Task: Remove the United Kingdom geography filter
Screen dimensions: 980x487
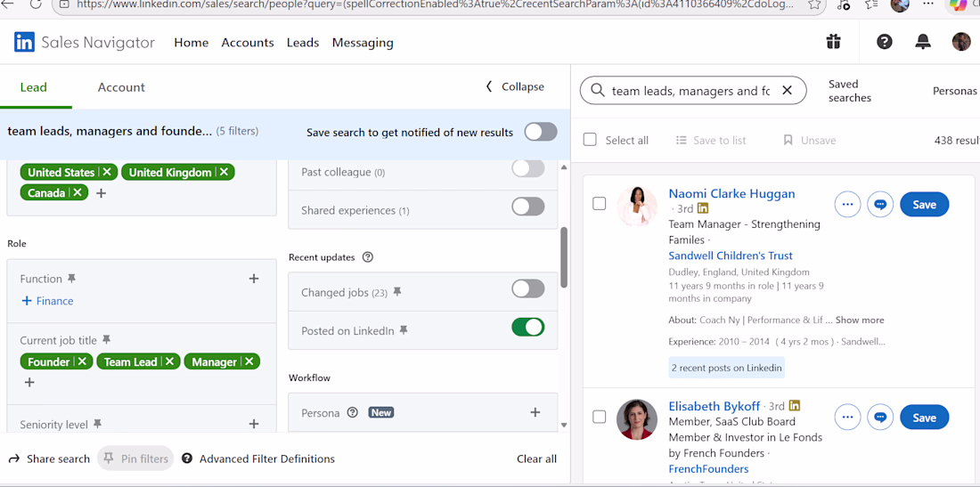Action: click(224, 173)
